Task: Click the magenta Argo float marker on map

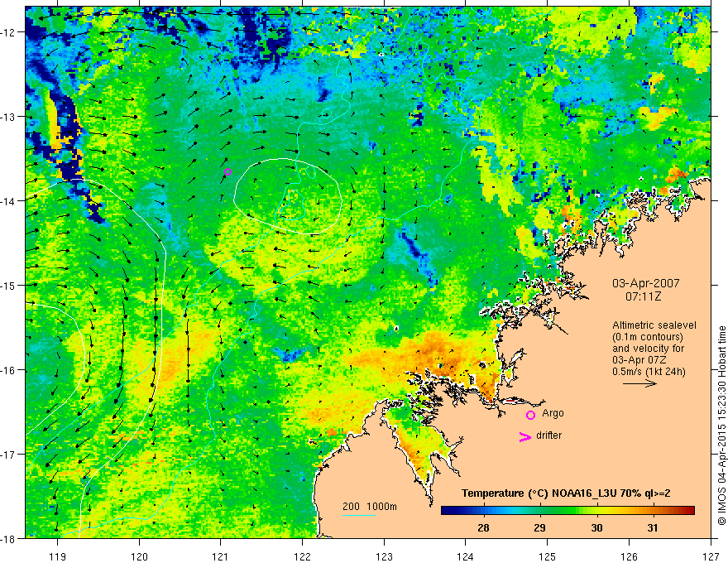Action: pos(227,172)
